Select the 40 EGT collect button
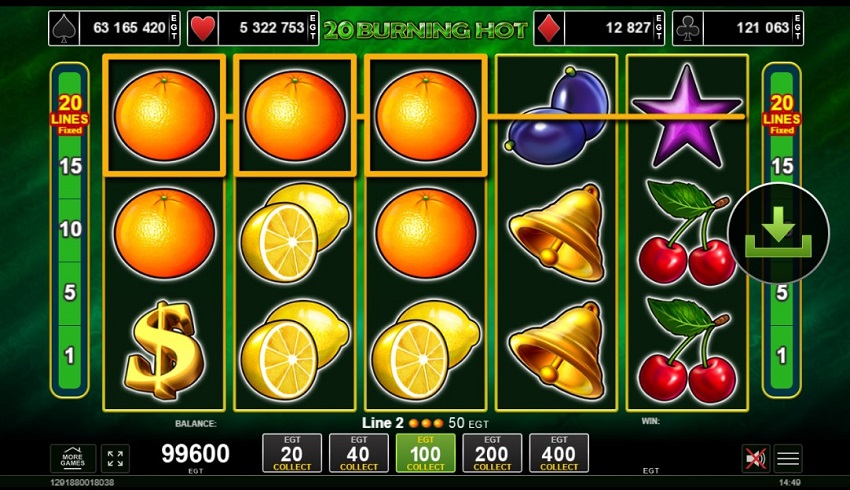 pos(358,453)
